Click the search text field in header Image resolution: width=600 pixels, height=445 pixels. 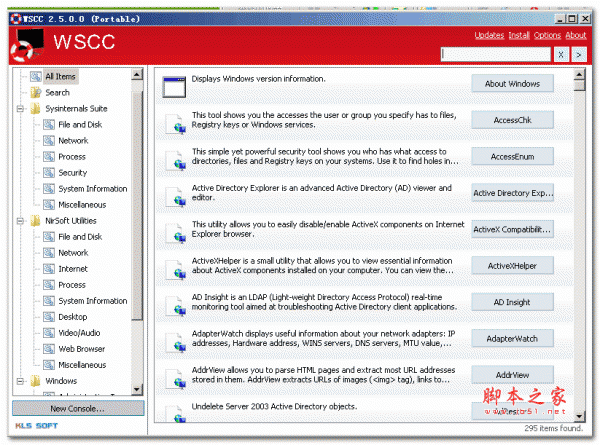[496, 54]
